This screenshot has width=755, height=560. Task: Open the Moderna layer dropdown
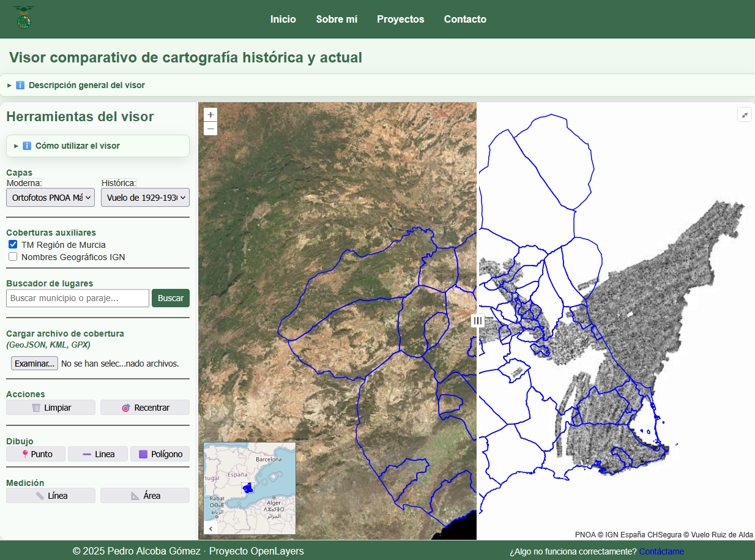(x=50, y=198)
